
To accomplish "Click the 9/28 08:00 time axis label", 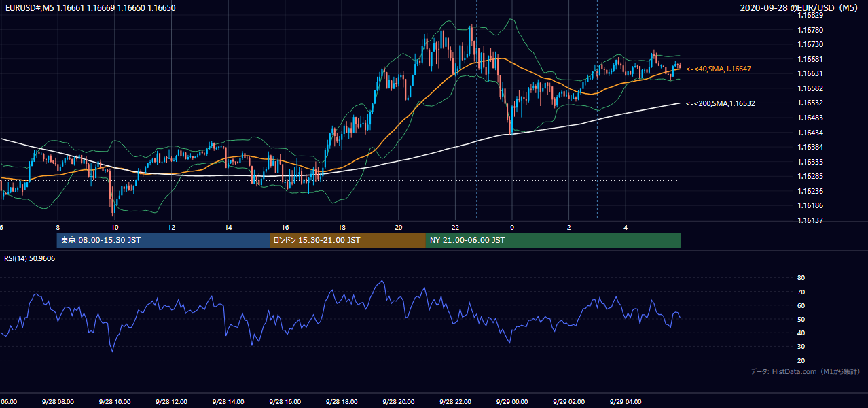I will click(x=56, y=401).
